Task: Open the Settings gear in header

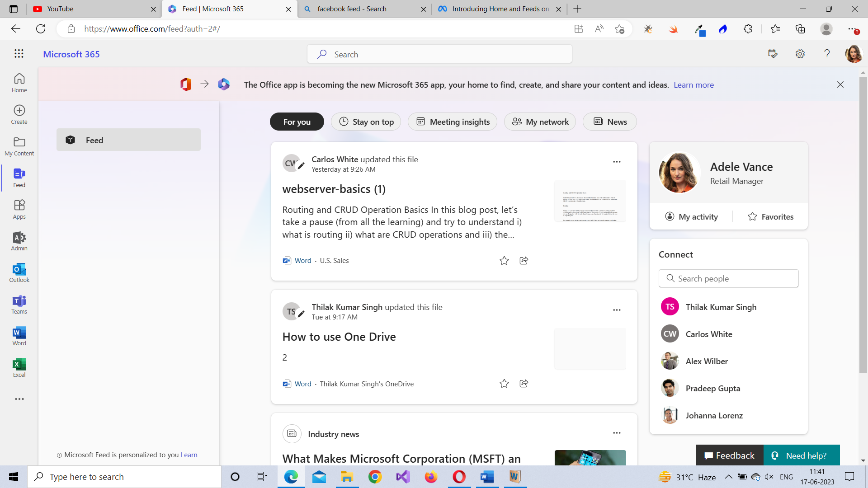Action: point(800,54)
